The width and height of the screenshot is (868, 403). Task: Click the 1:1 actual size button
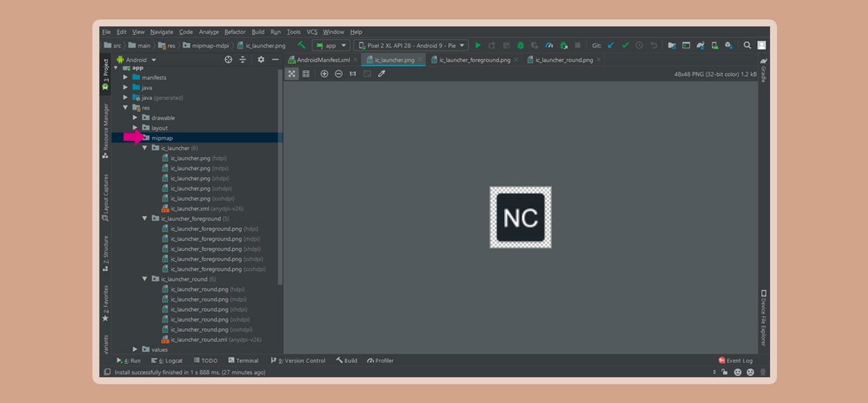click(x=353, y=74)
